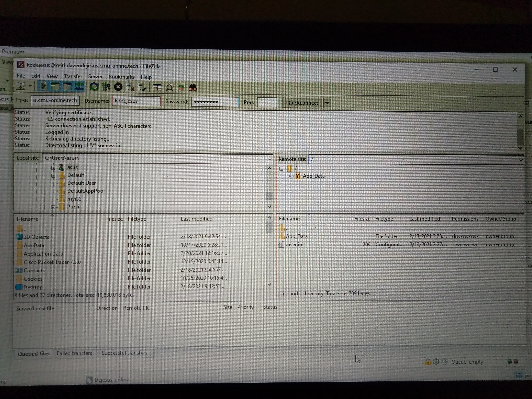532x399 pixels.
Task: Cancel the current operation
Action: tap(118, 87)
